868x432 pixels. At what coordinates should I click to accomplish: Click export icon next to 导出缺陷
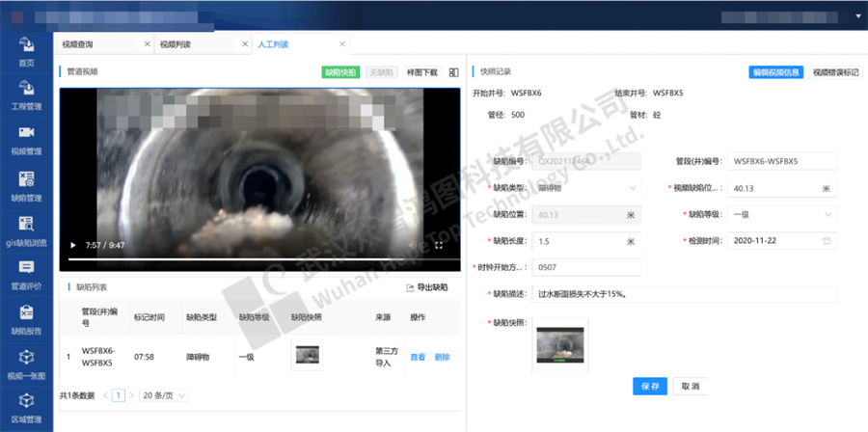click(x=410, y=287)
